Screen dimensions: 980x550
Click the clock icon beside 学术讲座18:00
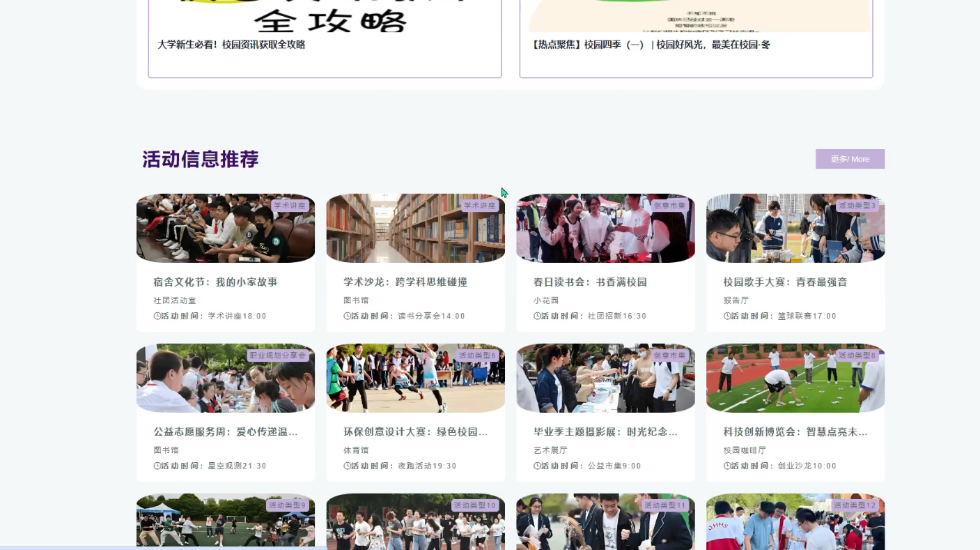tap(157, 316)
